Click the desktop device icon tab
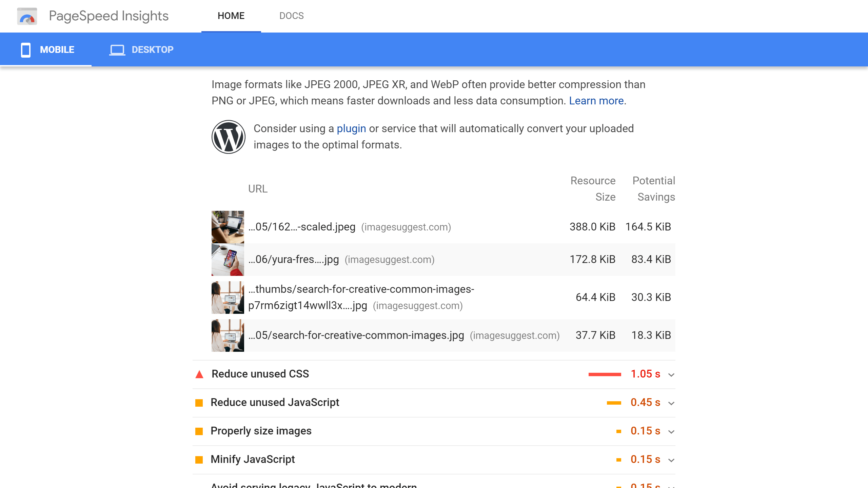Screen dimensions: 868x488 (x=117, y=49)
